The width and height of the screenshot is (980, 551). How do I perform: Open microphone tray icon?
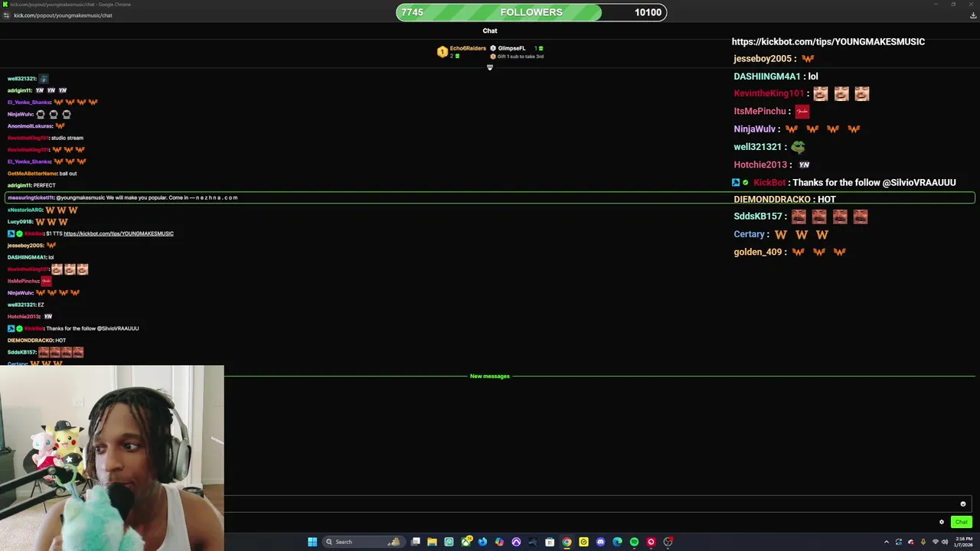pyautogui.click(x=923, y=542)
